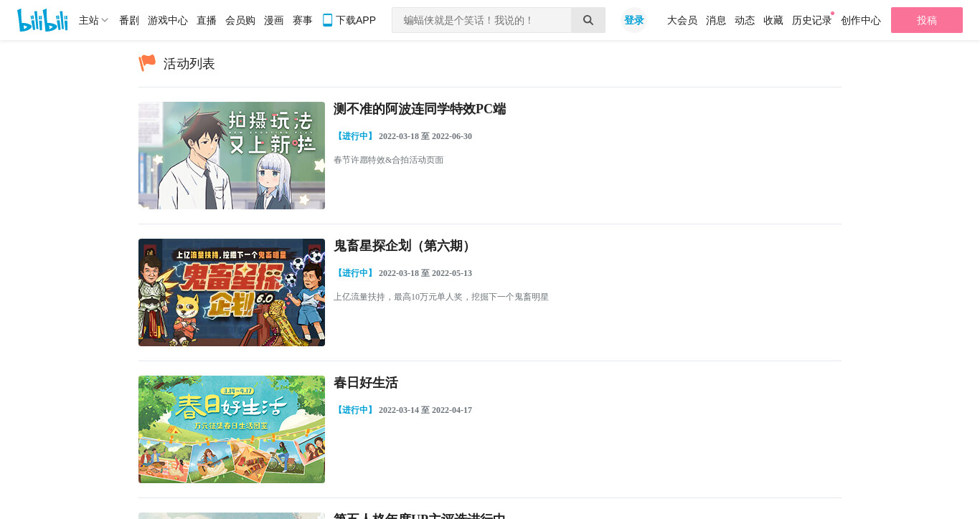Click date text 2022-03-18 至 2022-05-13
980x519 pixels.
click(x=425, y=273)
